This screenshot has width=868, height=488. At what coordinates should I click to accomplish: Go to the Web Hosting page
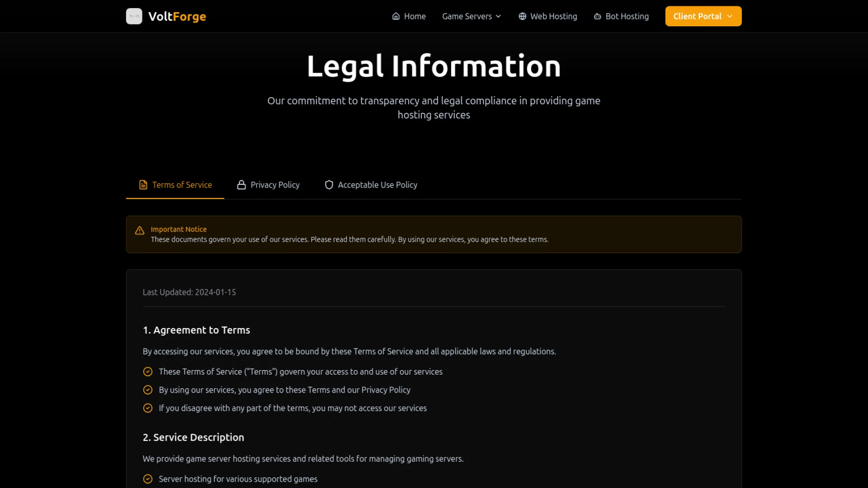553,16
